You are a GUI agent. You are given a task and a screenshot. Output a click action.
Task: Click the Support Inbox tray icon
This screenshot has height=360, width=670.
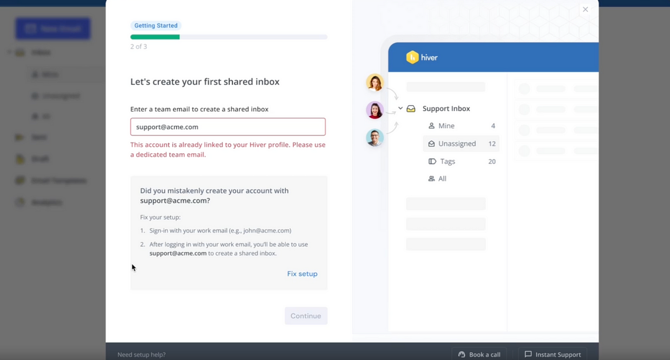pyautogui.click(x=411, y=108)
